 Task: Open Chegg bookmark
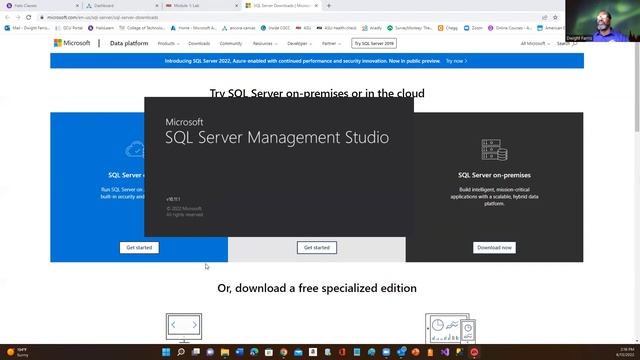tap(448, 28)
